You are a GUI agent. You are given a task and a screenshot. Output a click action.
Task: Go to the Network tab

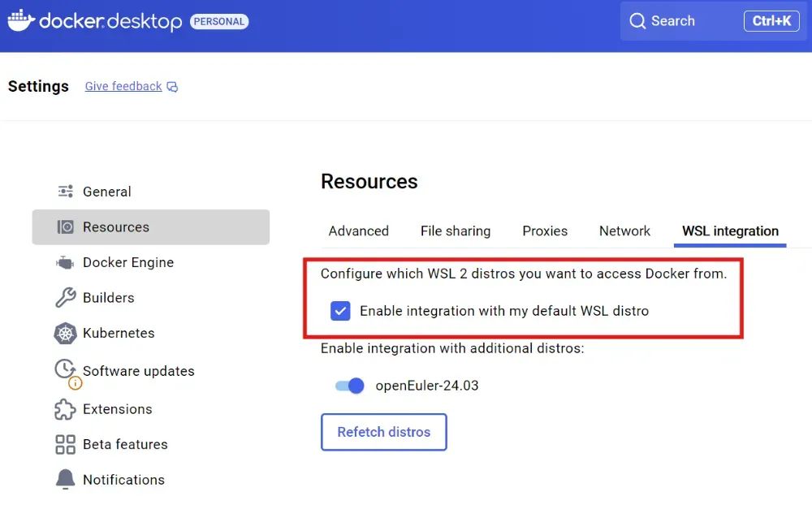(624, 231)
